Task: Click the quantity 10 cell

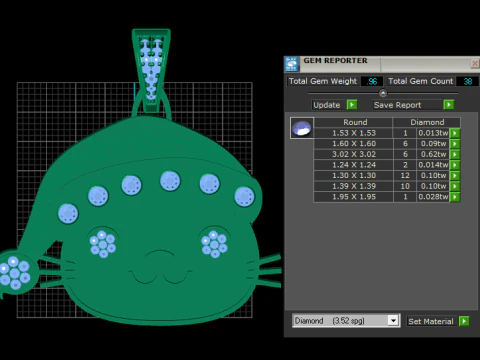Action: (x=405, y=186)
